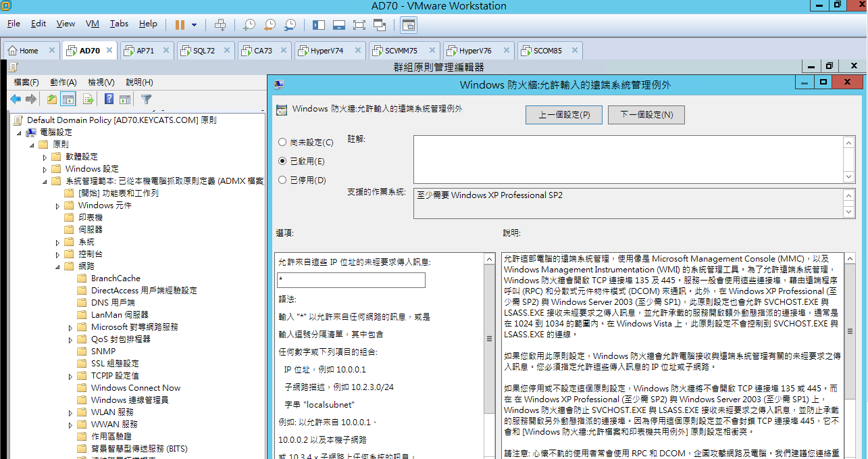Select the Windows Connect Now tree item
This screenshot has width=868, height=459.
[136, 388]
